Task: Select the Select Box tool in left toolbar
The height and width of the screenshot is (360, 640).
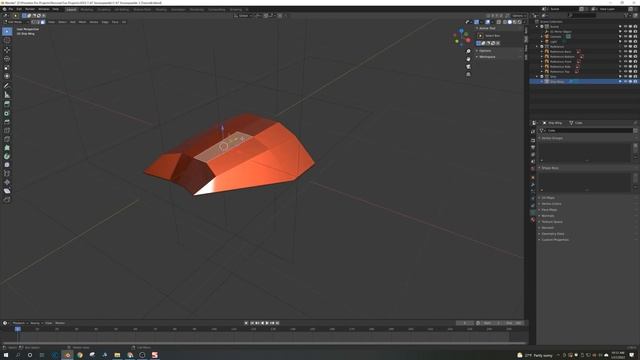Action: [7, 31]
